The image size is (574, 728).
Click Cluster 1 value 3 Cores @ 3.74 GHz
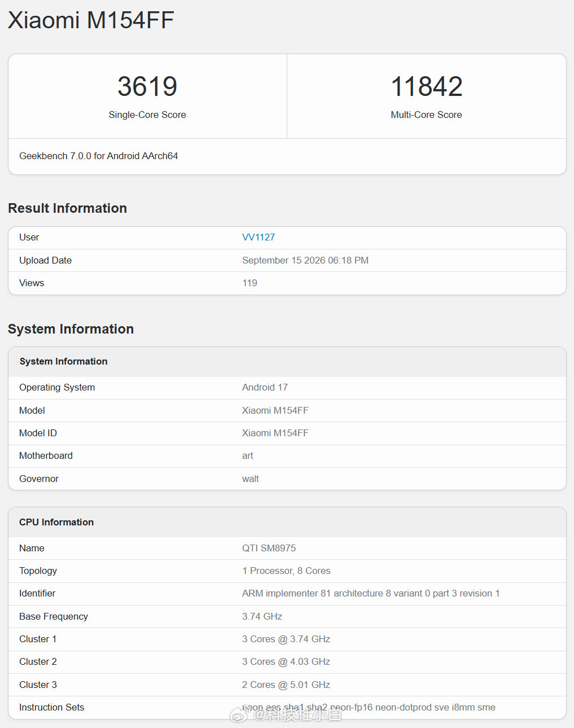[286, 639]
